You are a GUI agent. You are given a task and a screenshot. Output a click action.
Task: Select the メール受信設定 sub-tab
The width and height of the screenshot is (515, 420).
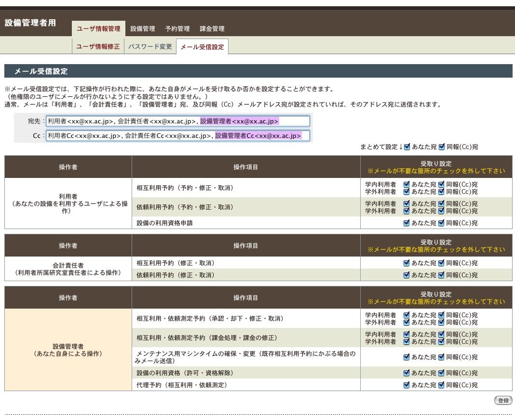pyautogui.click(x=202, y=47)
